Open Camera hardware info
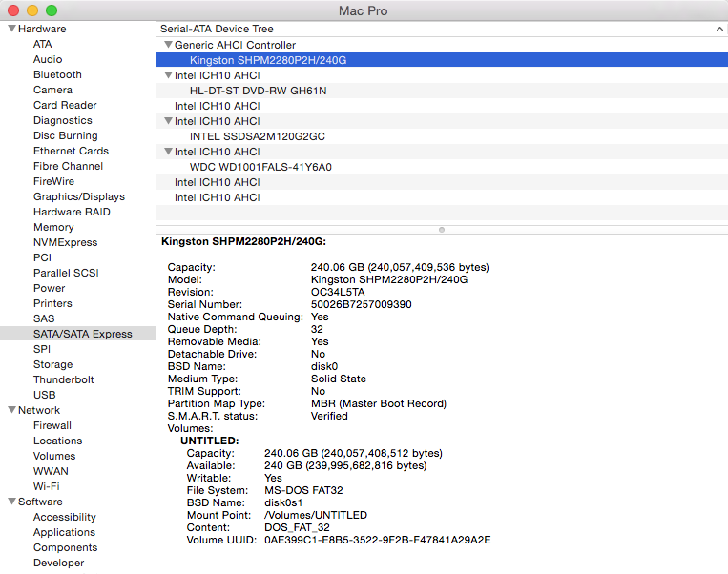Image resolution: width=728 pixels, height=574 pixels. pyautogui.click(x=52, y=90)
